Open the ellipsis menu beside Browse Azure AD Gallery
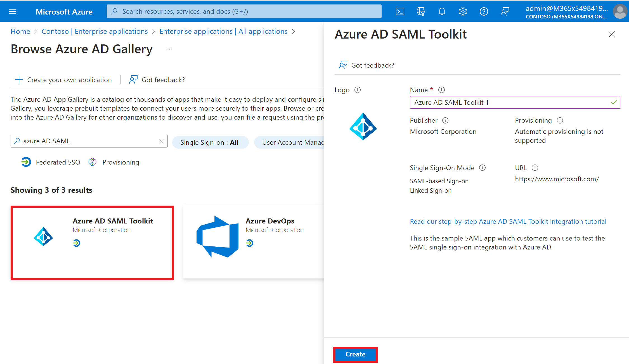Viewport: 629px width, 364px height. [169, 49]
